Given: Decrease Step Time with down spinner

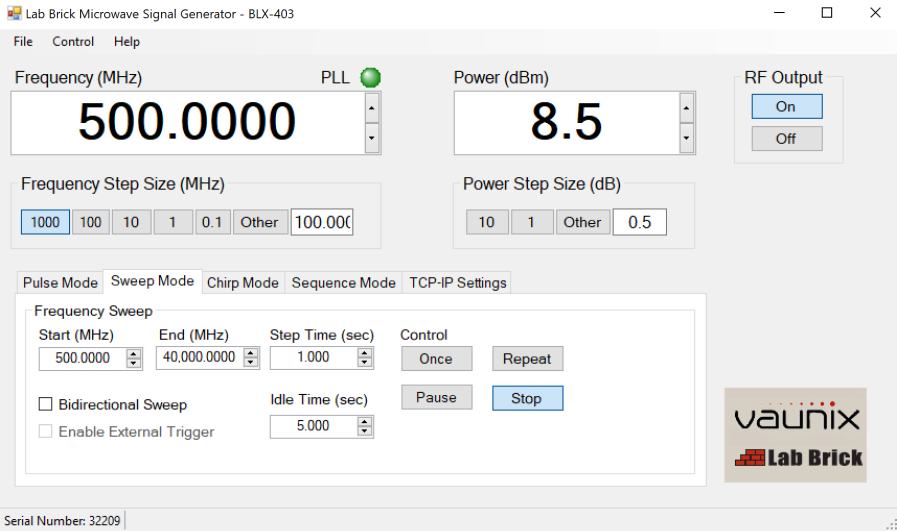Looking at the screenshot, I should coord(365,363).
